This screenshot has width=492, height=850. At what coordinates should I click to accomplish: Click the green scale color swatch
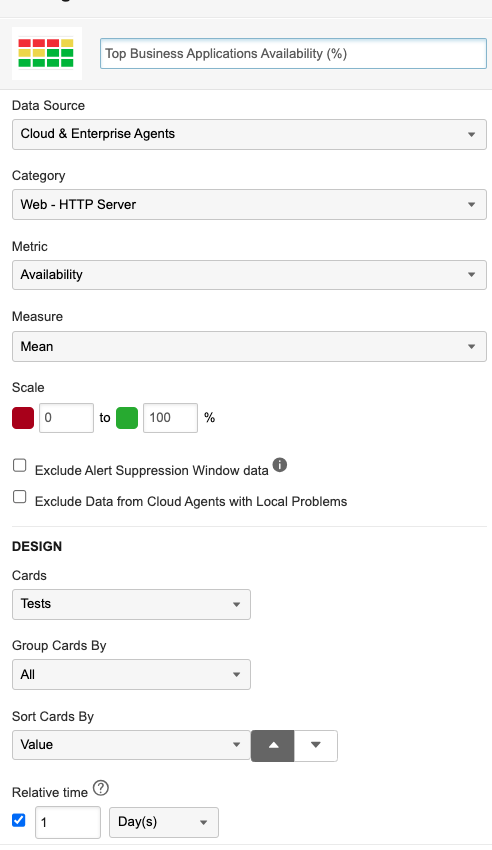coord(127,418)
